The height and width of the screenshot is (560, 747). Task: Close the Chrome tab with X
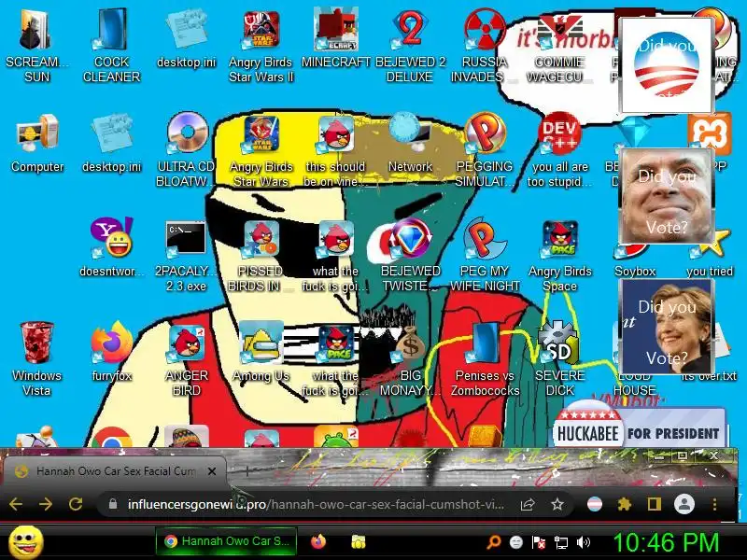coord(212,471)
